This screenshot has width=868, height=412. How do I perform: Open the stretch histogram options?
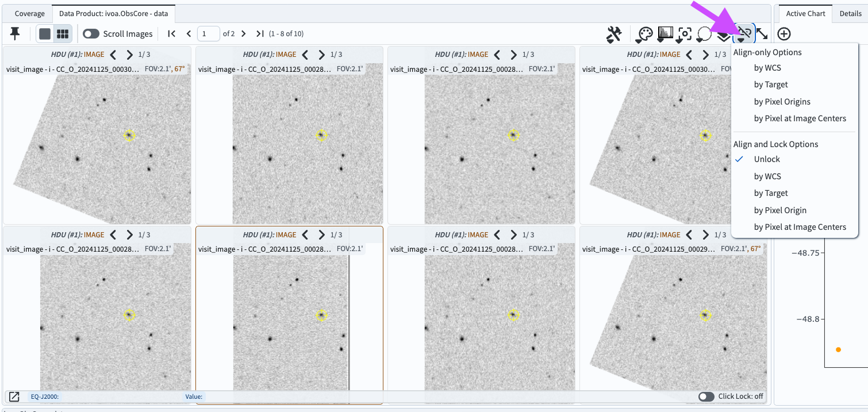665,33
